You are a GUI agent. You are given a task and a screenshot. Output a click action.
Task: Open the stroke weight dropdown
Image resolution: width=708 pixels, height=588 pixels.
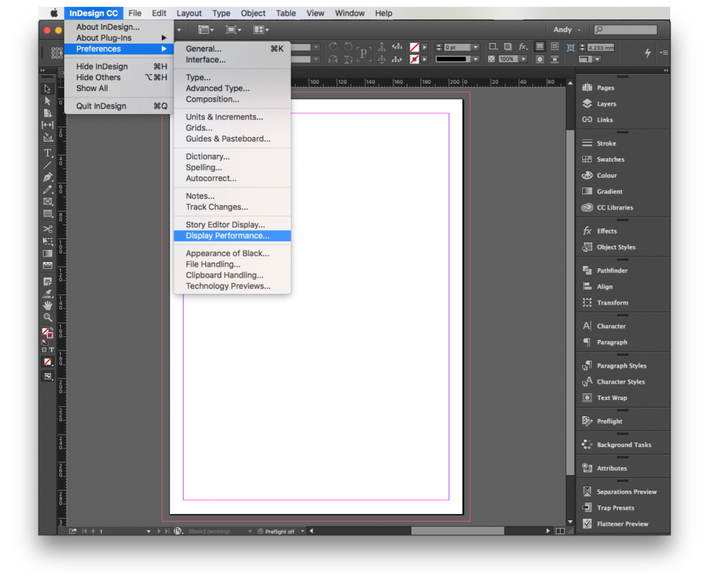pos(476,48)
